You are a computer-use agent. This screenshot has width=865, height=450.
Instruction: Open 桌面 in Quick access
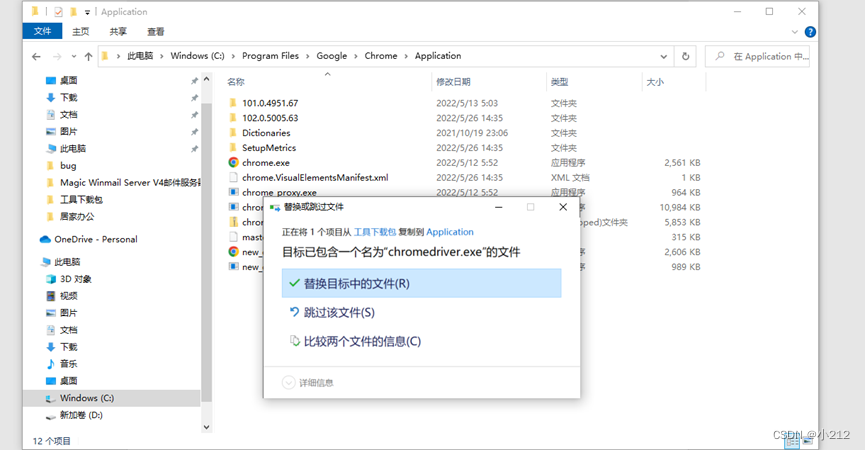(68, 81)
